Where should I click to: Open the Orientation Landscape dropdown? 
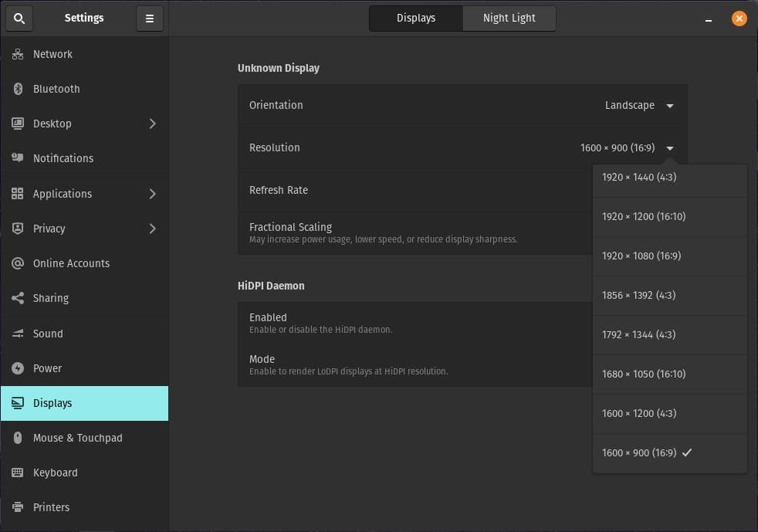639,106
